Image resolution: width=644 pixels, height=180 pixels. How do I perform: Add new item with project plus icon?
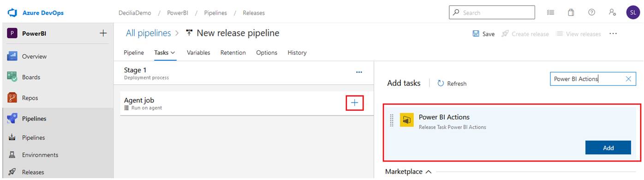(103, 33)
